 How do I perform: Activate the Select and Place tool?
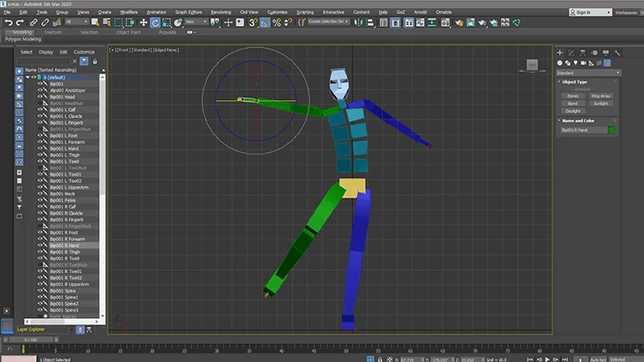(178, 22)
